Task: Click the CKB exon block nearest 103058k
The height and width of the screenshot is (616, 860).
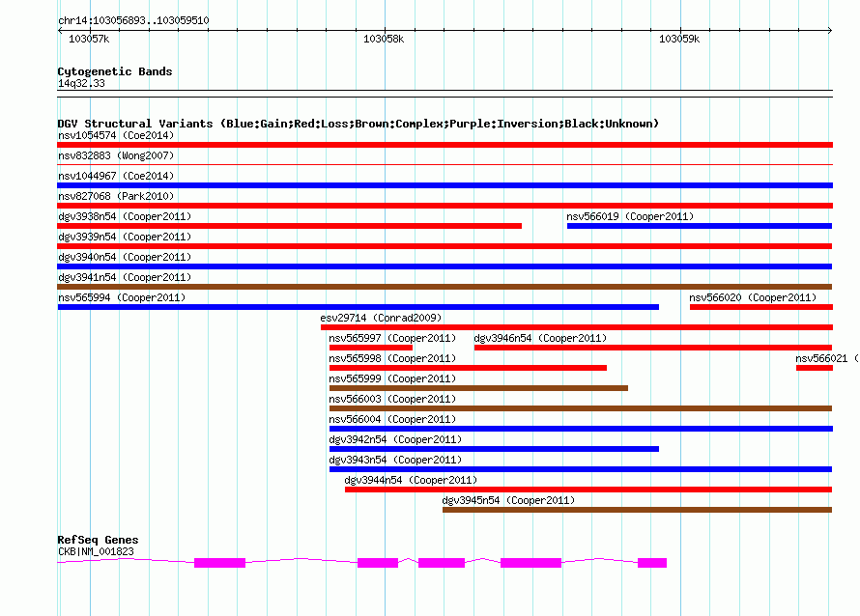Action: coord(378,563)
